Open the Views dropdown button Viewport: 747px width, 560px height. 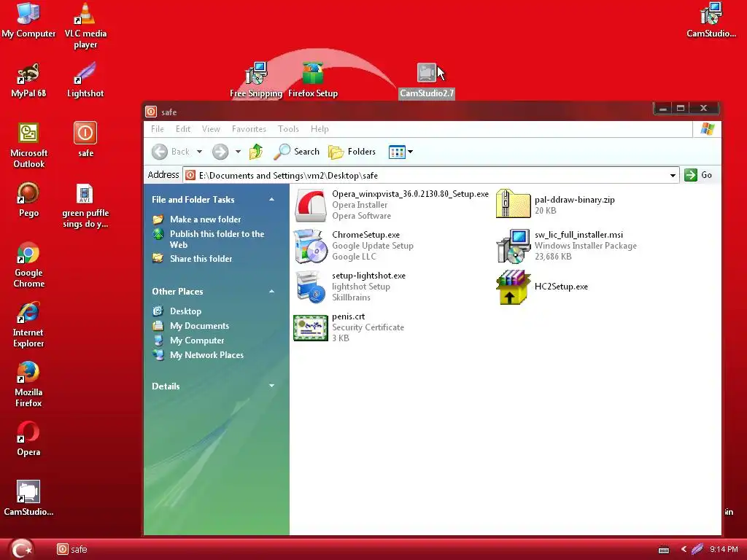pyautogui.click(x=400, y=152)
